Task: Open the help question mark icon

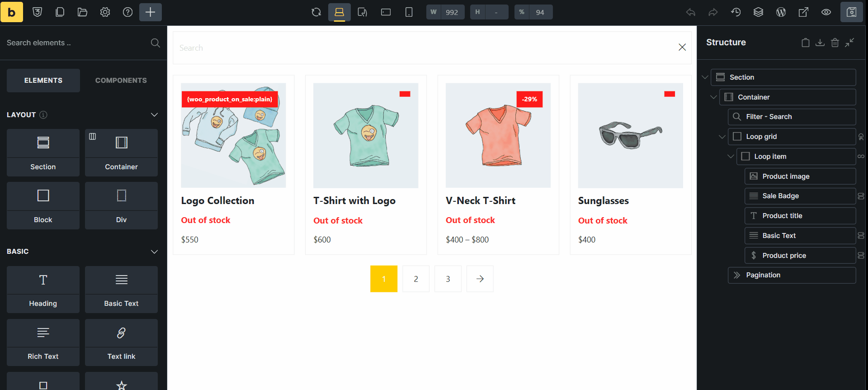Action: tap(128, 12)
